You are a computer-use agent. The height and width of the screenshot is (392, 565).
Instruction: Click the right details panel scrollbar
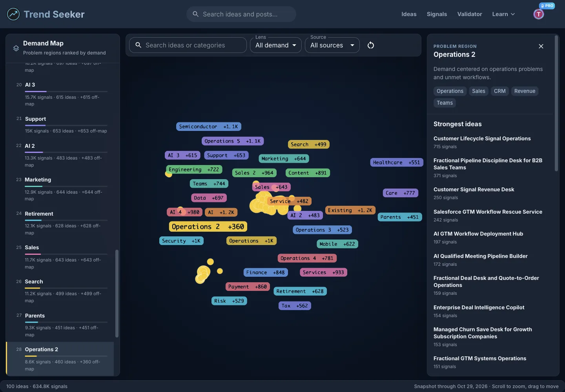click(556, 103)
